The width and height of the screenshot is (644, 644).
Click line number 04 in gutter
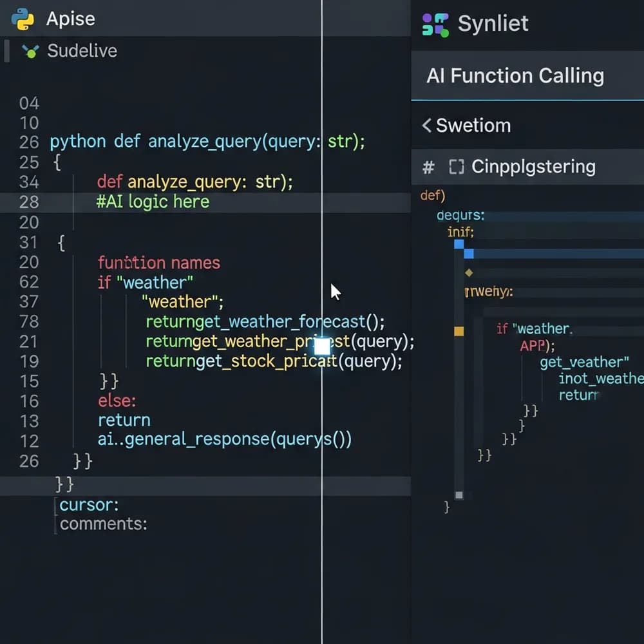coord(29,103)
